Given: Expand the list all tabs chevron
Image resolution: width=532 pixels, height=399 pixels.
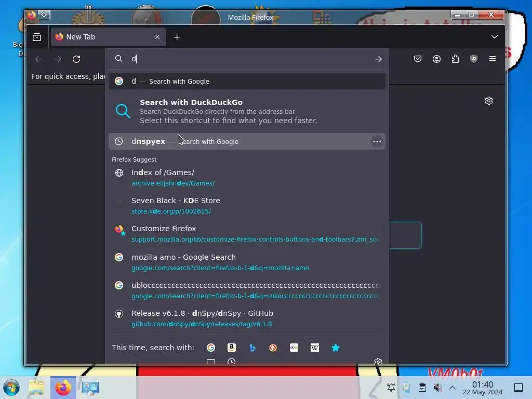Looking at the screenshot, I should (x=495, y=37).
